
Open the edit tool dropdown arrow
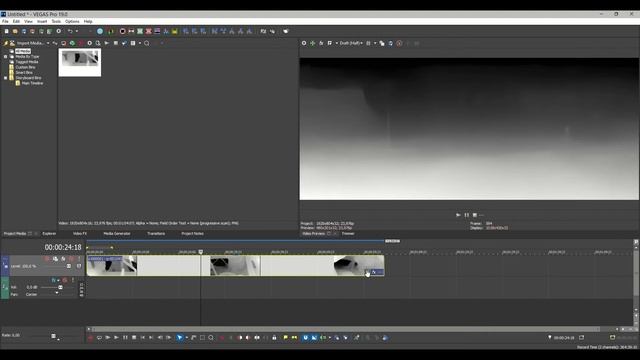[x=187, y=338]
